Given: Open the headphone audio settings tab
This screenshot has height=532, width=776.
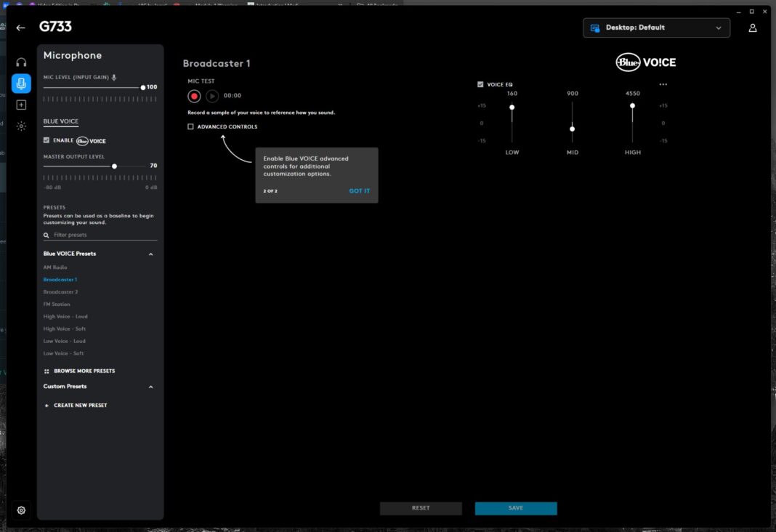Looking at the screenshot, I should 21,63.
